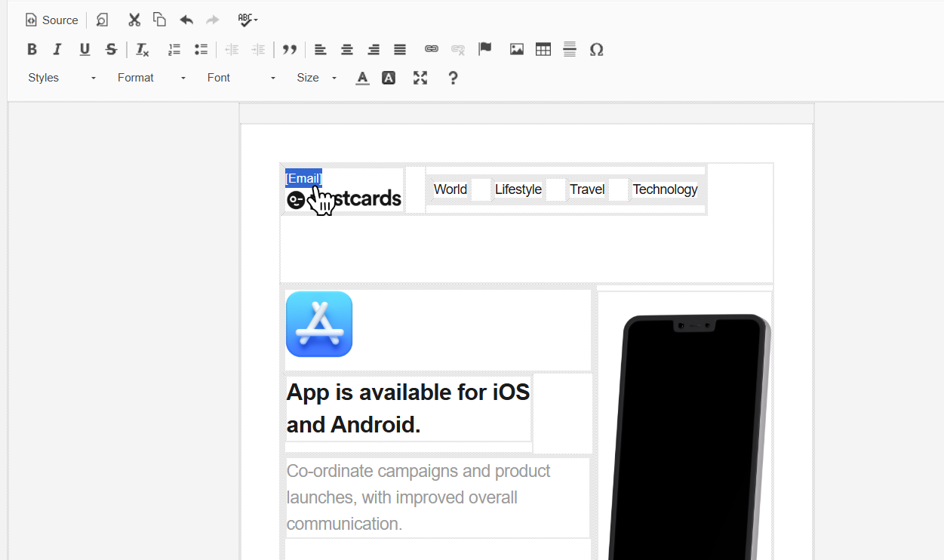944x560 pixels.
Task: Insert a bulleted list
Action: (201, 49)
